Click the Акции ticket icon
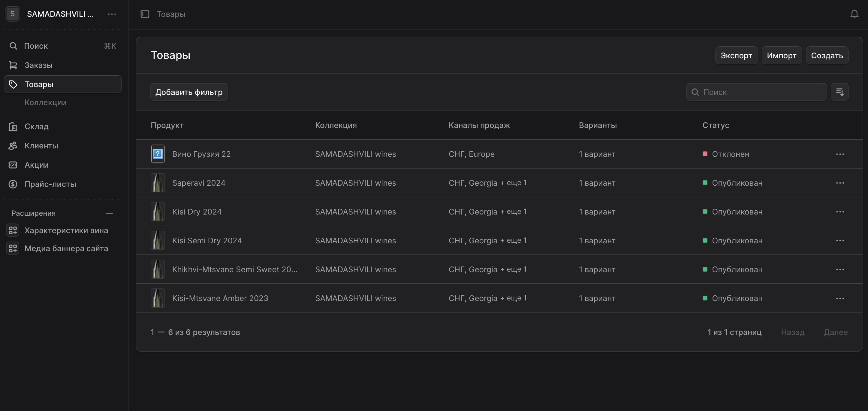 click(13, 165)
